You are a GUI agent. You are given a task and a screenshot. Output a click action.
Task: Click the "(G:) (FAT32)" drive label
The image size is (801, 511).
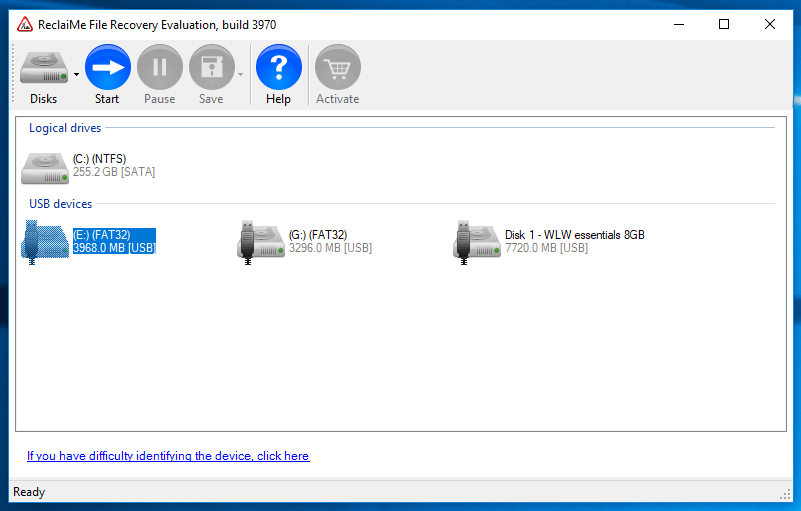(x=318, y=235)
